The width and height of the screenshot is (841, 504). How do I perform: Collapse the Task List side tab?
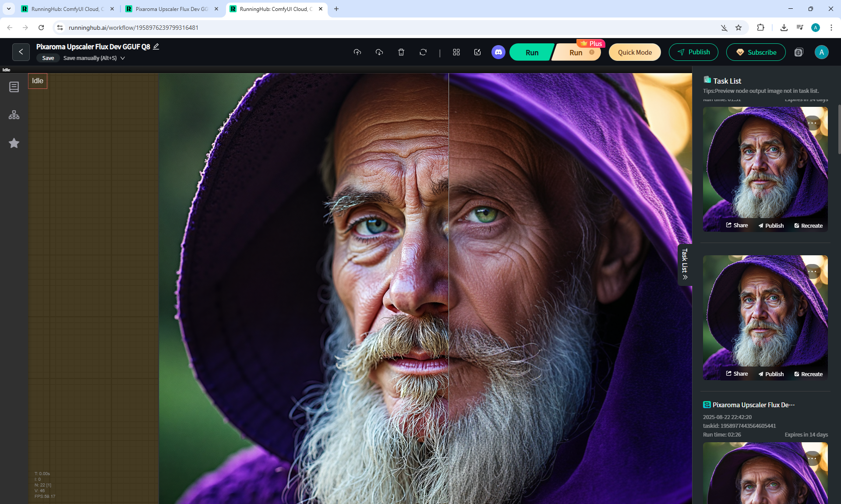pyautogui.click(x=685, y=264)
